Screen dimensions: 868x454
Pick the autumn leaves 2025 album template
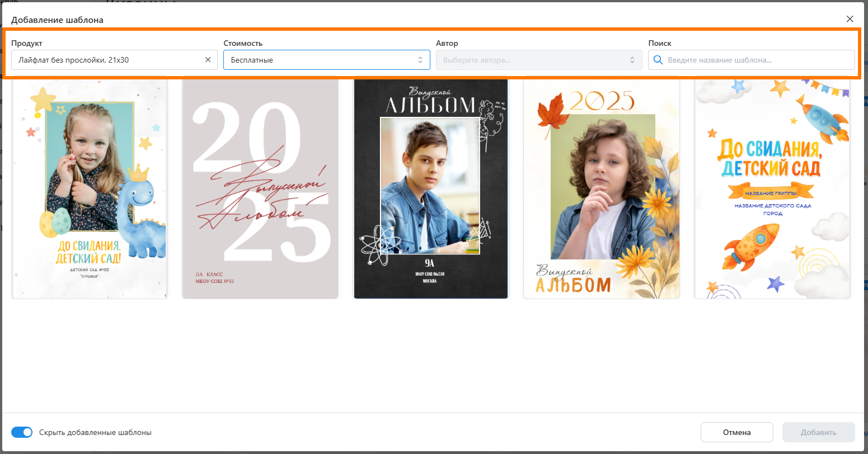(x=601, y=188)
